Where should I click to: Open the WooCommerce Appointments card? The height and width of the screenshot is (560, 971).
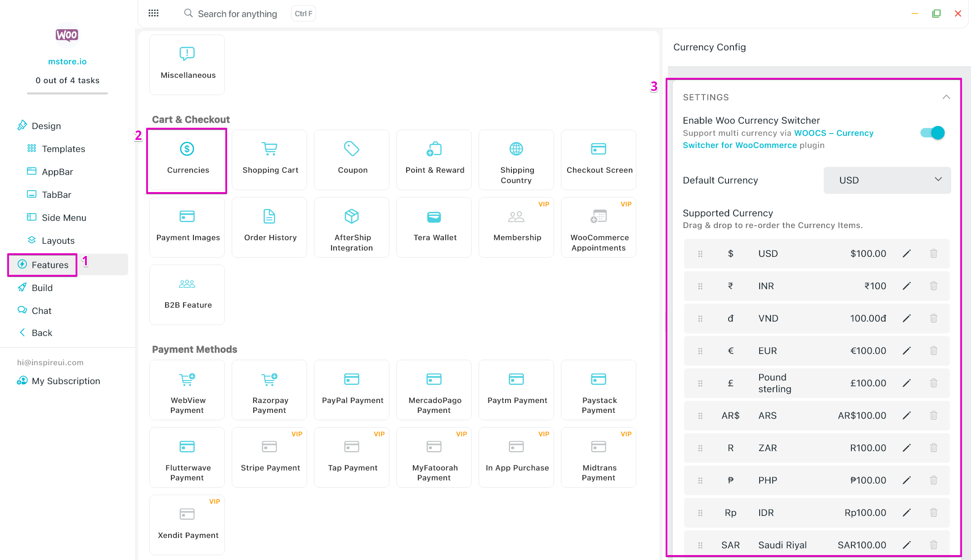599,228
